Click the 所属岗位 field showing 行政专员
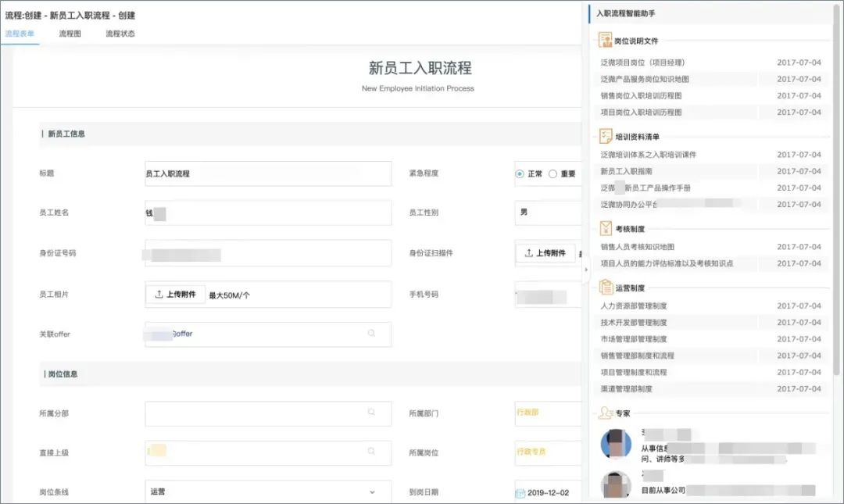844x504 pixels. pos(548,453)
